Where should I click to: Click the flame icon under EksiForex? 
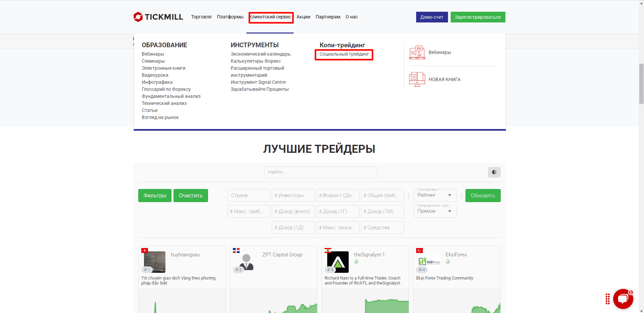click(x=448, y=261)
